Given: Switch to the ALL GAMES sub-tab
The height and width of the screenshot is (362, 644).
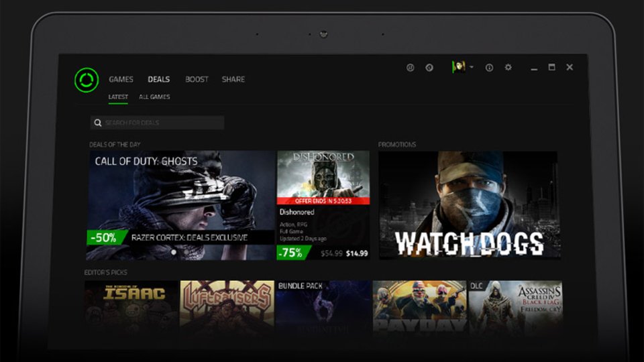Looking at the screenshot, I should tap(154, 97).
